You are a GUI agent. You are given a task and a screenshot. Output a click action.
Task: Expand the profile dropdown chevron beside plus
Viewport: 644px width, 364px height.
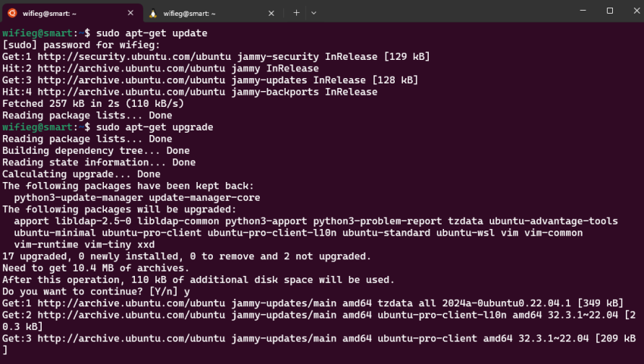click(314, 13)
